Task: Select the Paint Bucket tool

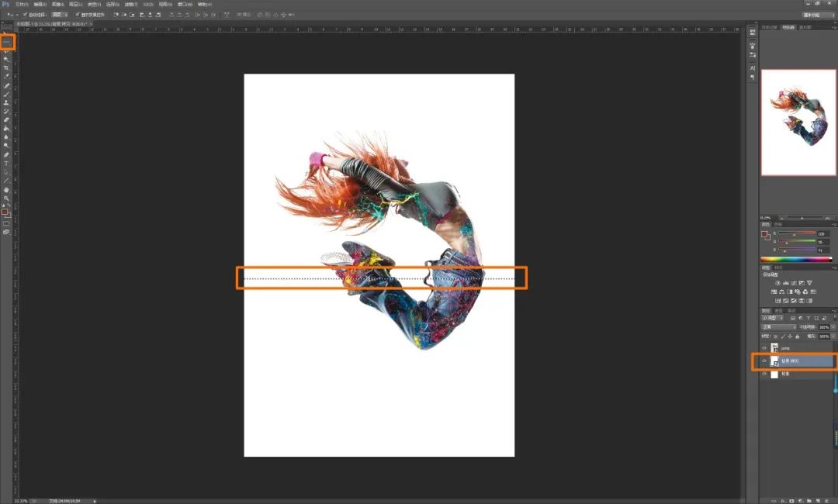Action: (6, 128)
